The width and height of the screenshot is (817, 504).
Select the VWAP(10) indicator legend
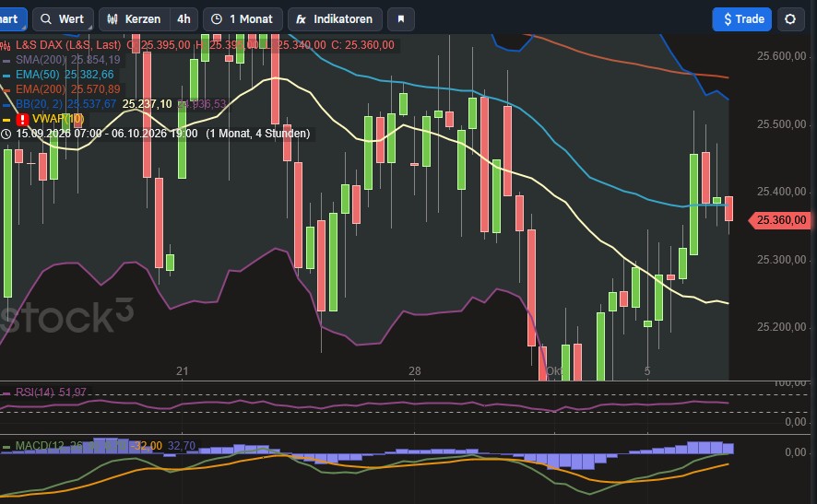pos(58,119)
